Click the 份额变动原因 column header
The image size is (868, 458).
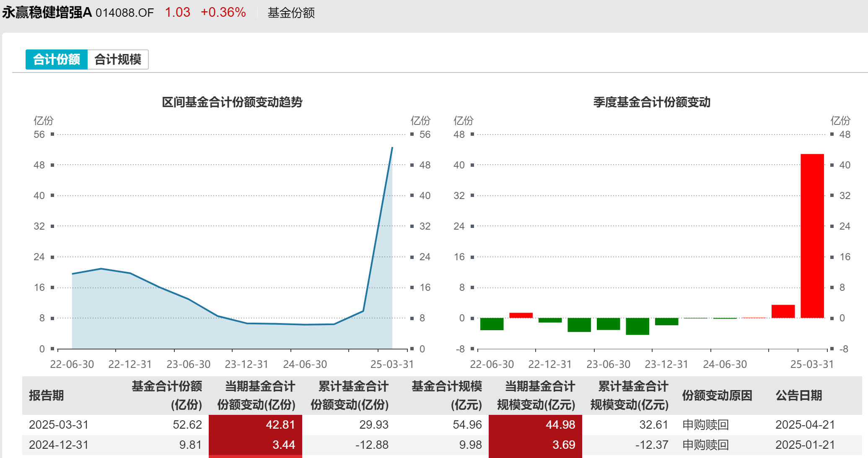click(717, 395)
